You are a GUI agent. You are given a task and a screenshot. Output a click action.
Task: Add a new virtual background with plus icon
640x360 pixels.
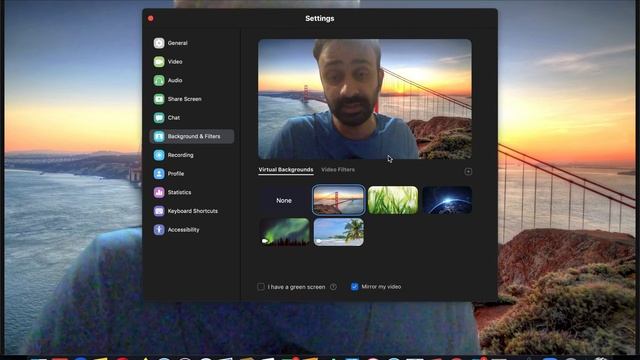pyautogui.click(x=468, y=171)
